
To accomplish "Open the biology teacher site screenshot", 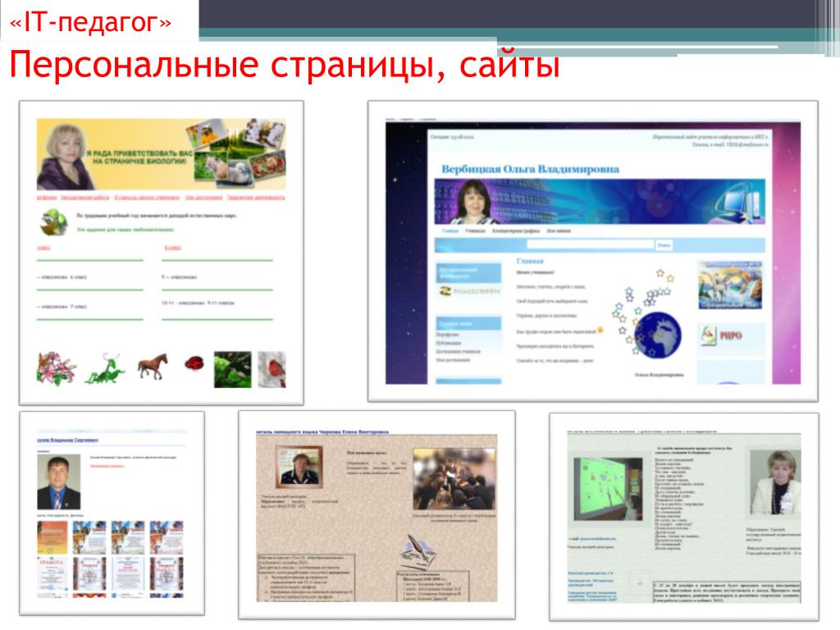I will coord(162,253).
